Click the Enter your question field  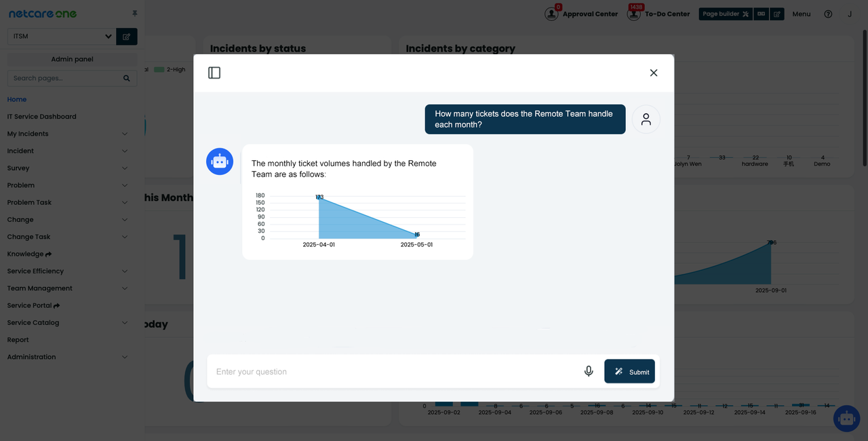tap(393, 372)
